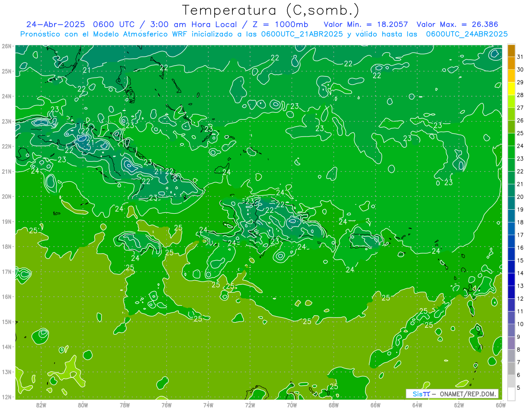The height and width of the screenshot is (411, 532).
Task: Click the "0600UTC_21ABR2025" initialization time
Action: click(x=302, y=34)
